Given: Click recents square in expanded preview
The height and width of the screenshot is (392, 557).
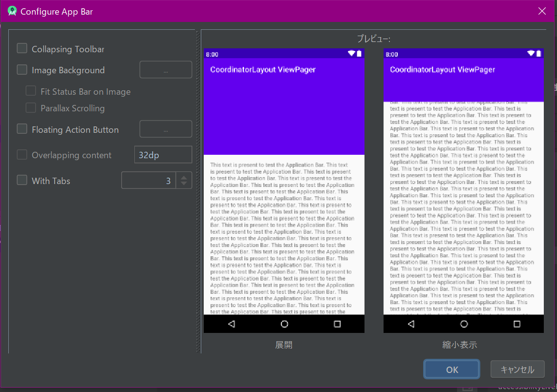Looking at the screenshot, I should [x=337, y=324].
